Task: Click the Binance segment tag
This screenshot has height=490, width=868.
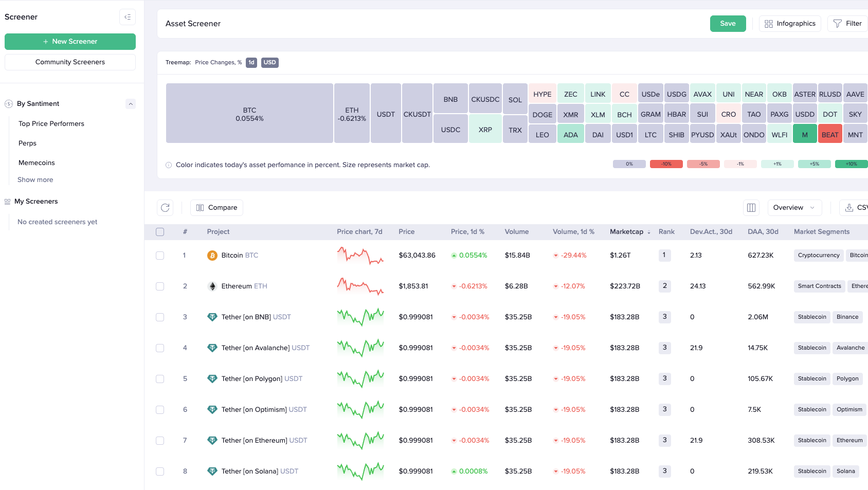Action: click(x=847, y=317)
